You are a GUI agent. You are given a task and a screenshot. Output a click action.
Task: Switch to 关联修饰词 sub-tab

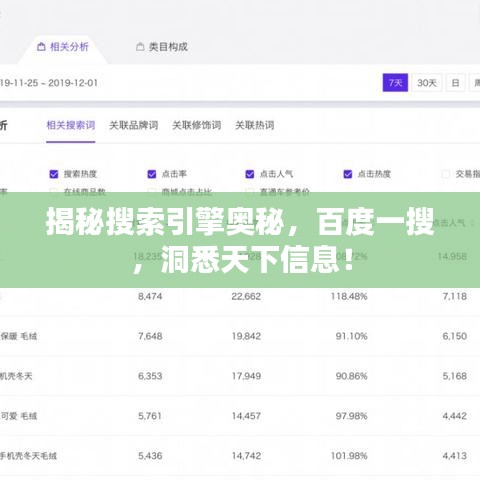coord(196,125)
